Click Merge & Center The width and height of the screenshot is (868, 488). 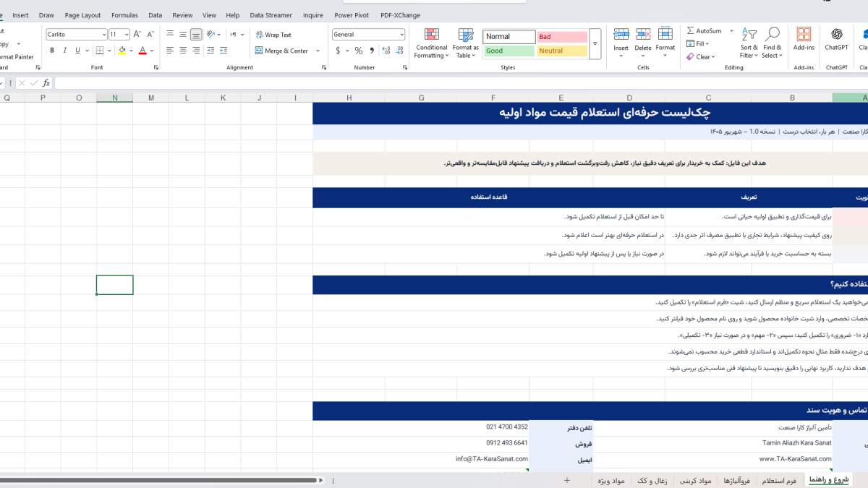[x=281, y=51]
